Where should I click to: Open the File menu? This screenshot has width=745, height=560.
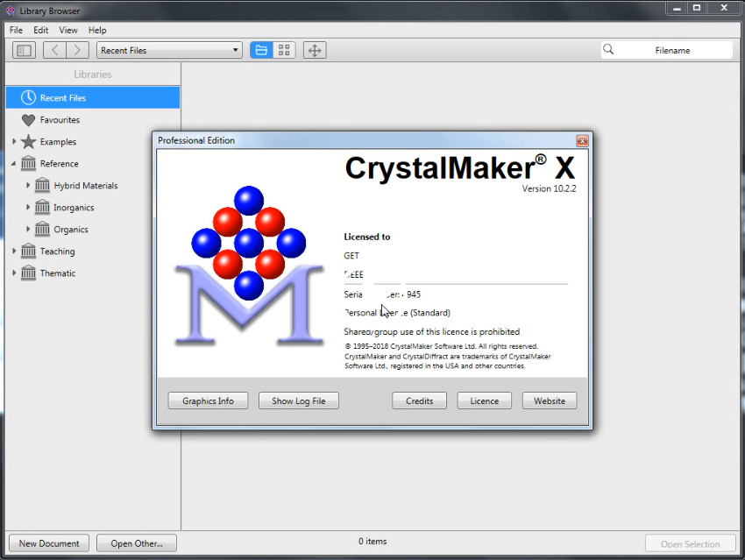[x=16, y=30]
